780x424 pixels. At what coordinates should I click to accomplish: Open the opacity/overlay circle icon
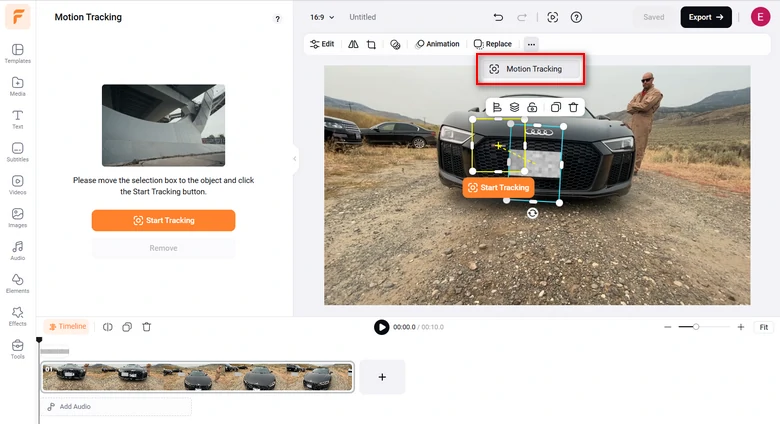pos(395,44)
